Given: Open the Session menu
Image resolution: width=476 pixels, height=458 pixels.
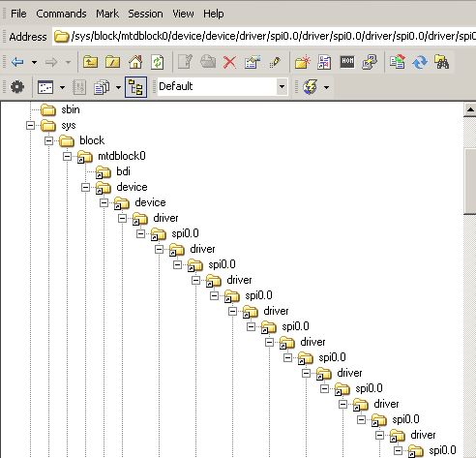Looking at the screenshot, I should coord(145,14).
